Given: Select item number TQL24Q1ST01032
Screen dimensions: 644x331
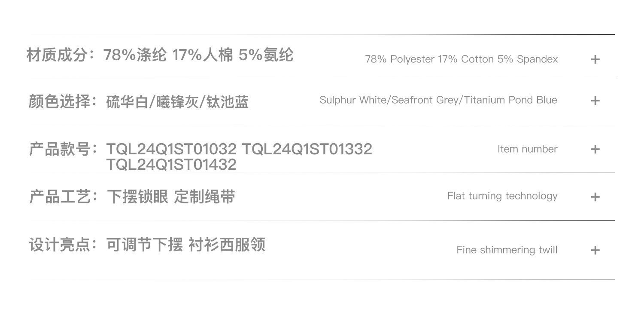Looking at the screenshot, I should pos(171,149).
